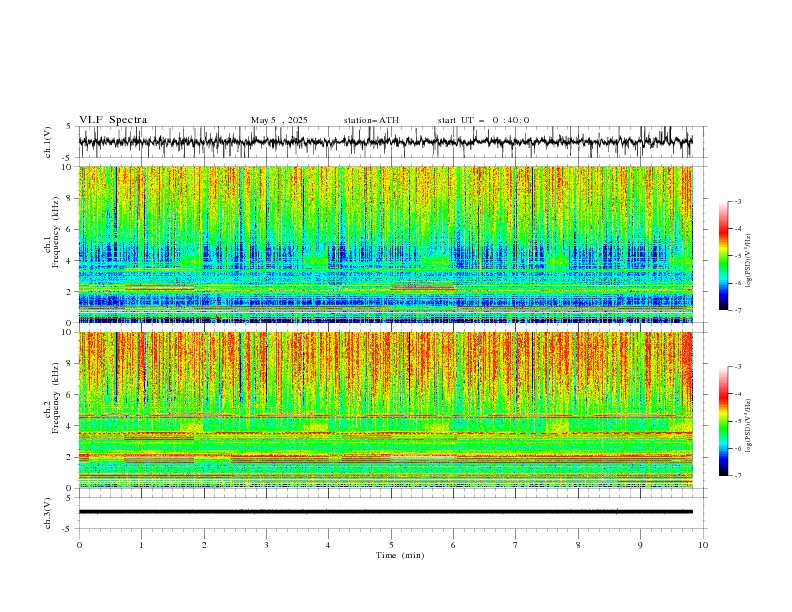
Task: Click the time axis tick label '10'
Action: 703,545
